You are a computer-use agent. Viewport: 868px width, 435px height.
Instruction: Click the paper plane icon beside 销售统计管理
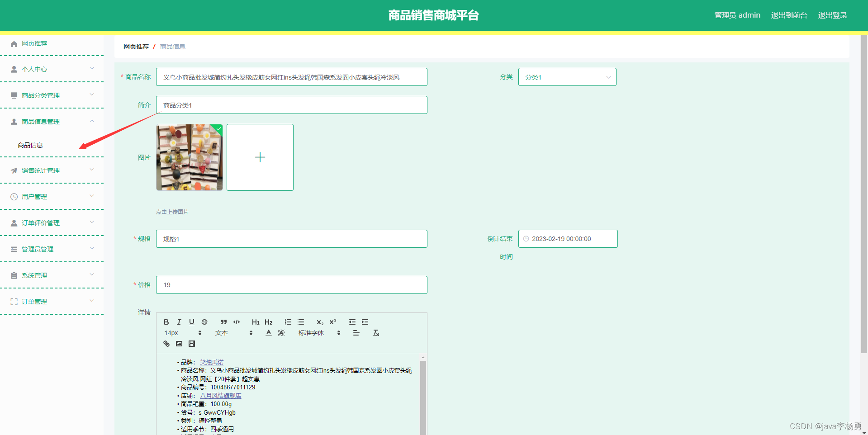pyautogui.click(x=14, y=170)
